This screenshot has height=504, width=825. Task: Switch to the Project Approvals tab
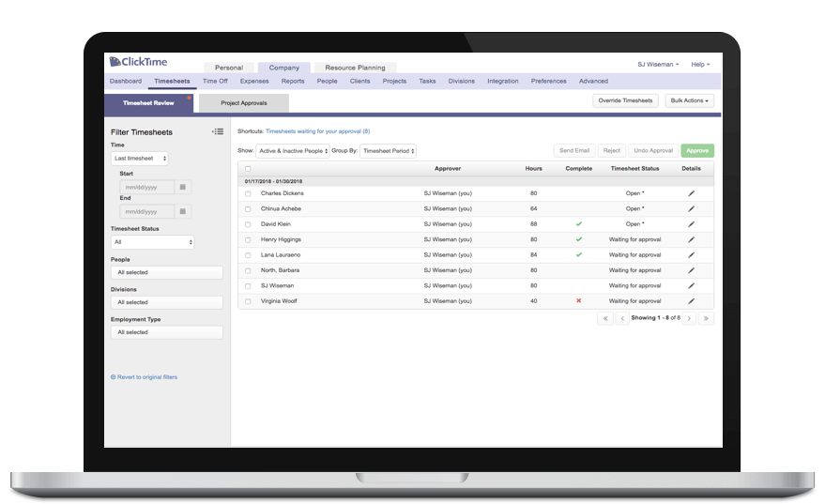tap(243, 103)
